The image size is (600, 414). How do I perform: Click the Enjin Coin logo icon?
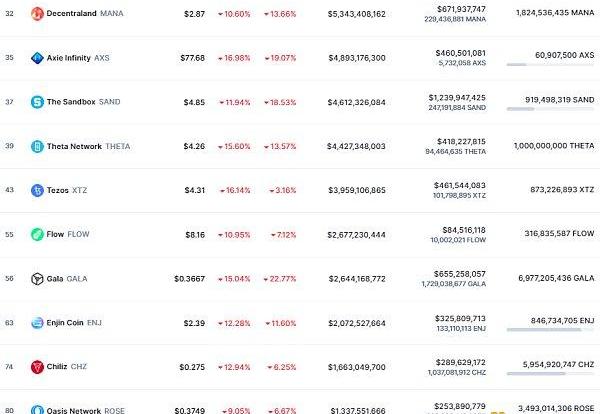coord(37,323)
